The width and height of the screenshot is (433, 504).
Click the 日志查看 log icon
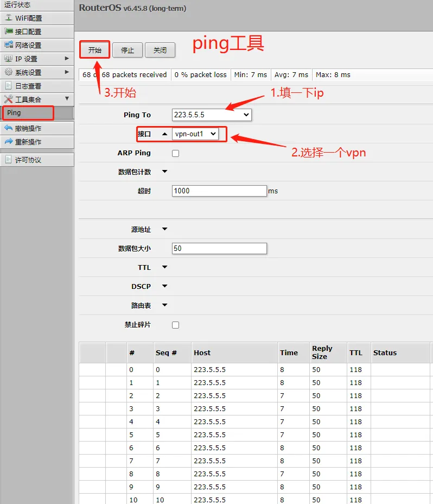coord(9,85)
